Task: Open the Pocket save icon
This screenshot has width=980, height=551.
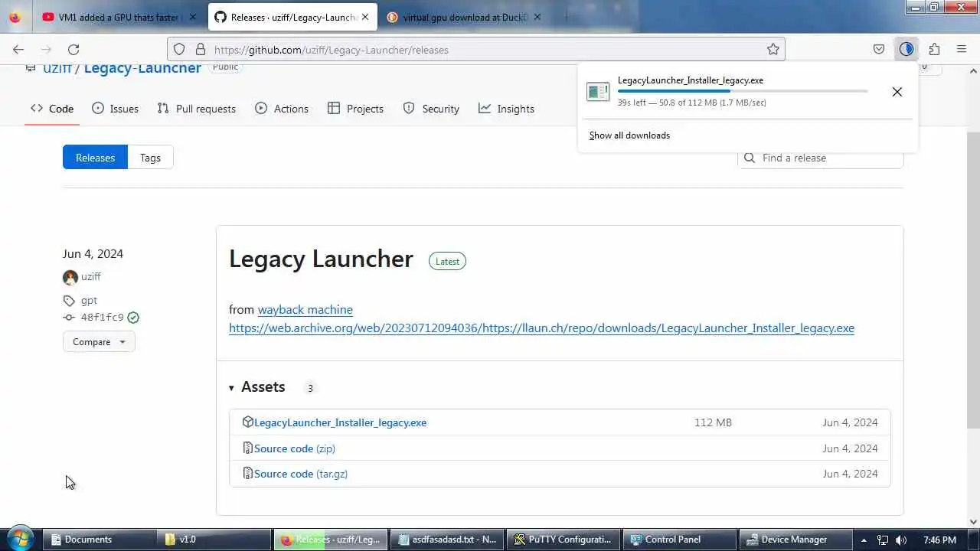Action: (879, 50)
